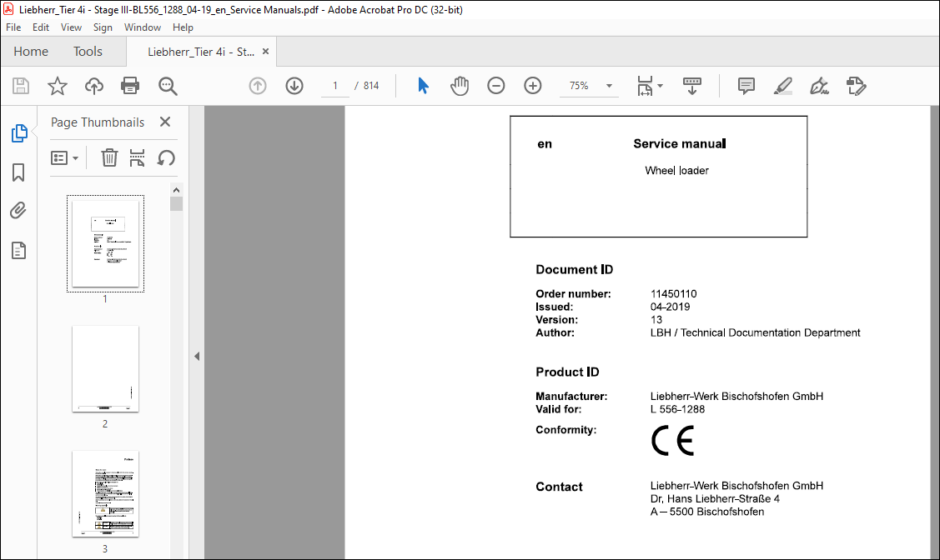
Task: Activate the hand pan tool
Action: pyautogui.click(x=460, y=86)
